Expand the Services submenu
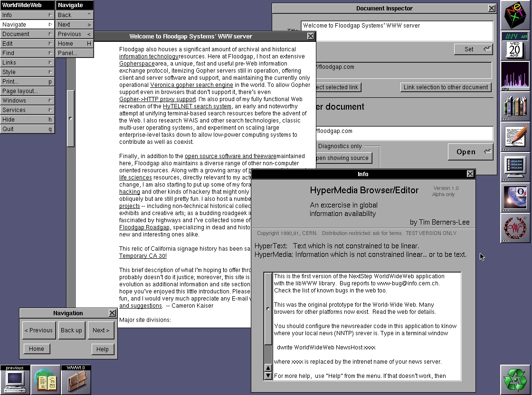 pos(27,110)
